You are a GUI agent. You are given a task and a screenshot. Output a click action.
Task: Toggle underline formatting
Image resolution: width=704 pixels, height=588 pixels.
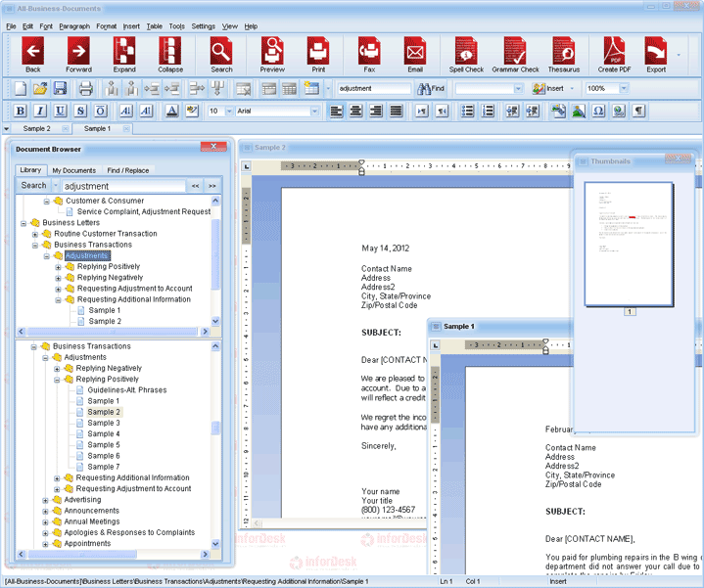(60, 111)
